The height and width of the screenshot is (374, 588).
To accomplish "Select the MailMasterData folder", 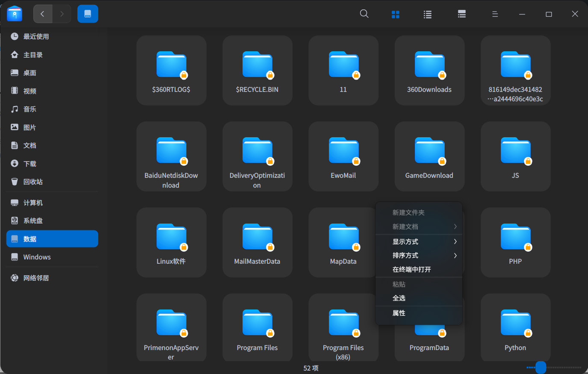I will 257,242.
